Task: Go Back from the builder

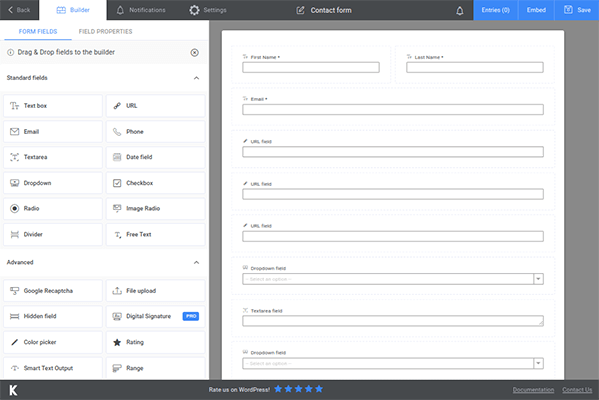Action: click(19, 10)
